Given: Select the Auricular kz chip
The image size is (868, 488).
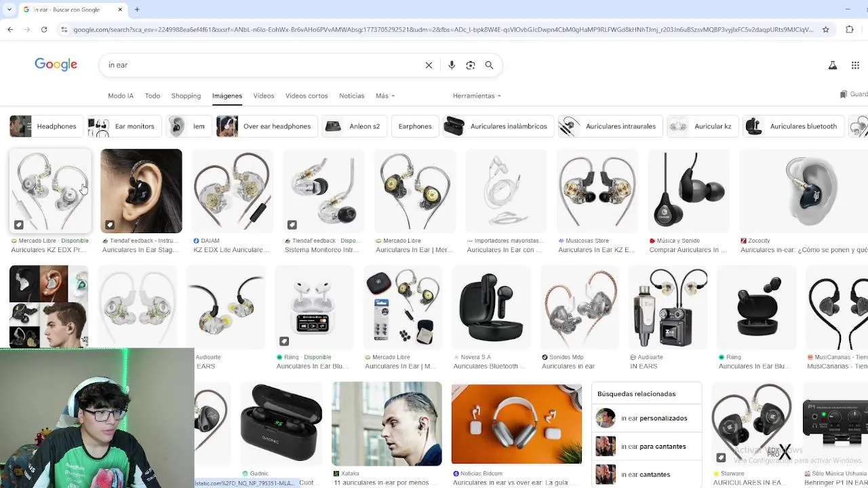Looking at the screenshot, I should pos(701,126).
